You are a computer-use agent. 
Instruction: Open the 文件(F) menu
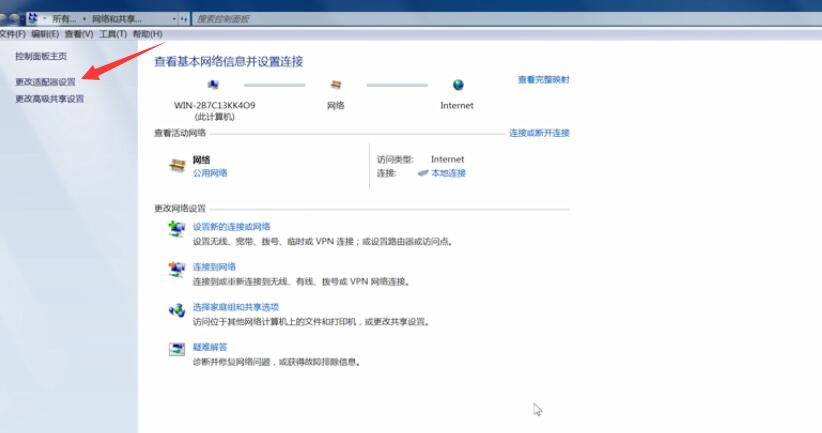[13, 34]
